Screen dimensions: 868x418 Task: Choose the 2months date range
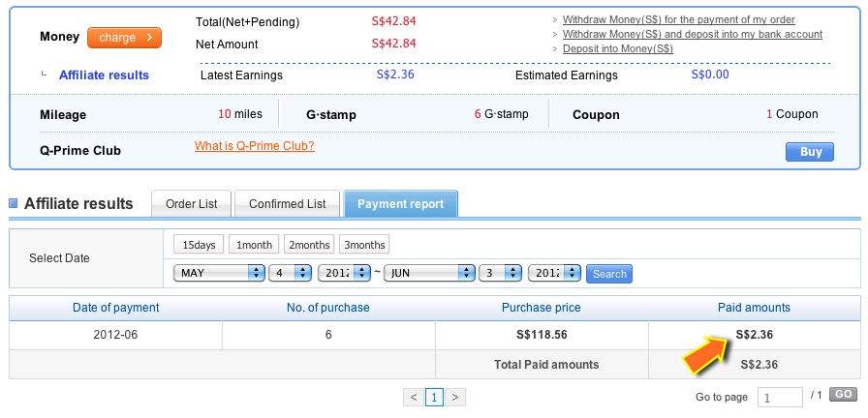[x=309, y=245]
